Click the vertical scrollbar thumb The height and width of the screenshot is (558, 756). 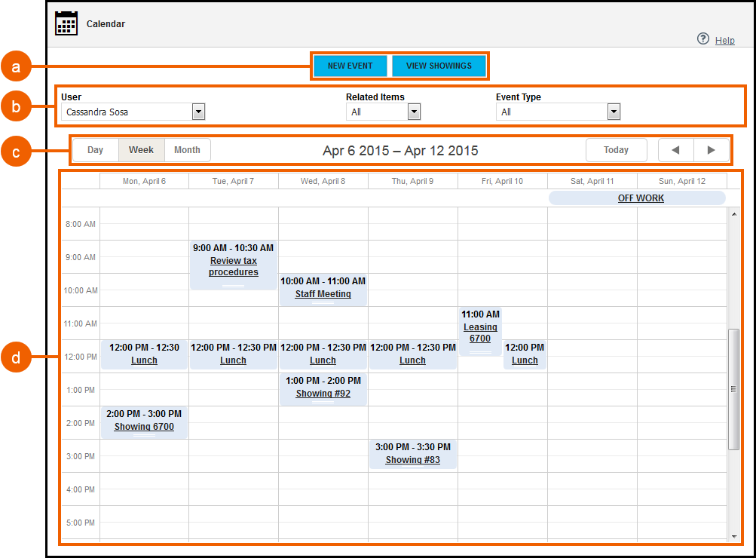tap(733, 388)
